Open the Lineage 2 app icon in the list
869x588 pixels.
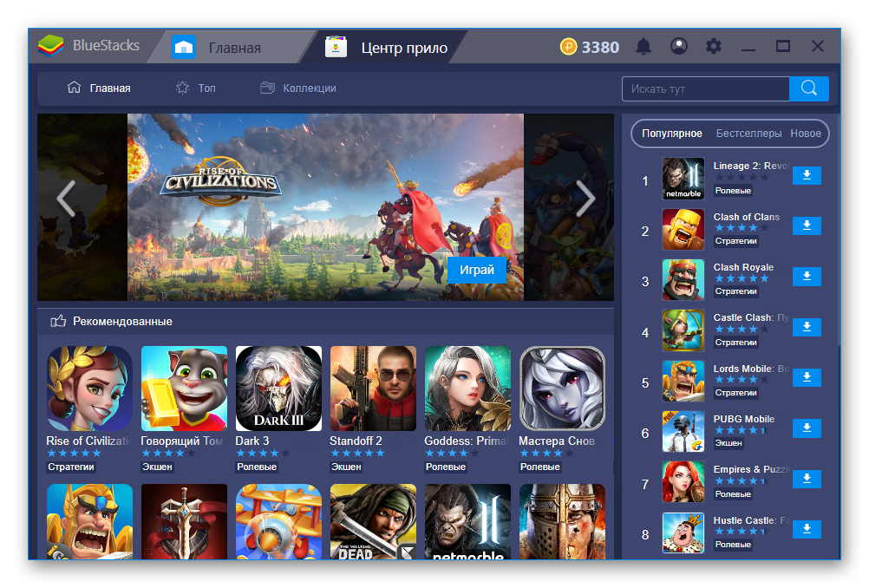coord(683,179)
